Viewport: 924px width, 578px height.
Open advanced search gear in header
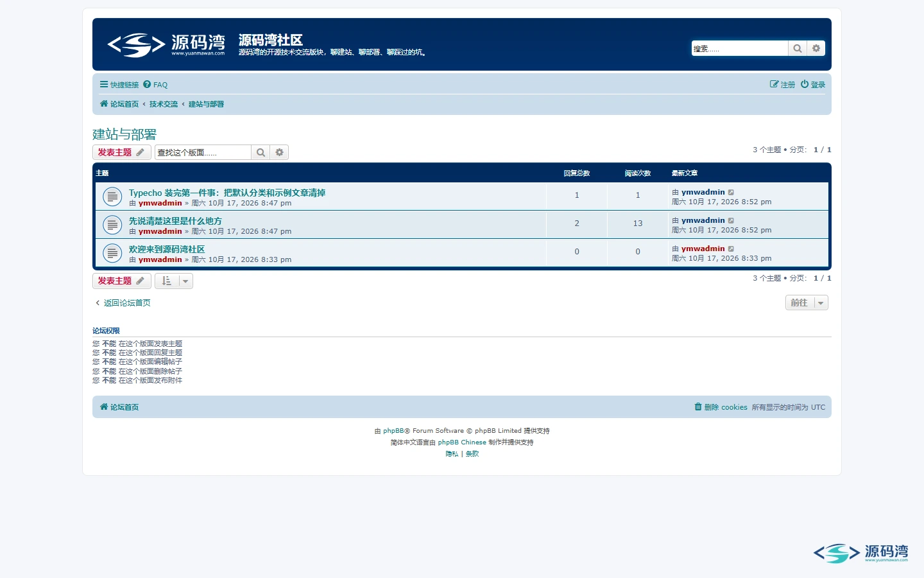[x=816, y=48]
